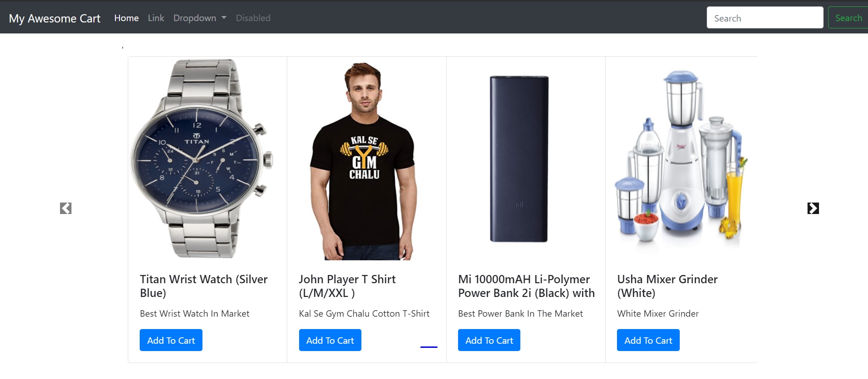Click the My Awesome Cart brand link
This screenshot has width=868, height=379.
55,18
